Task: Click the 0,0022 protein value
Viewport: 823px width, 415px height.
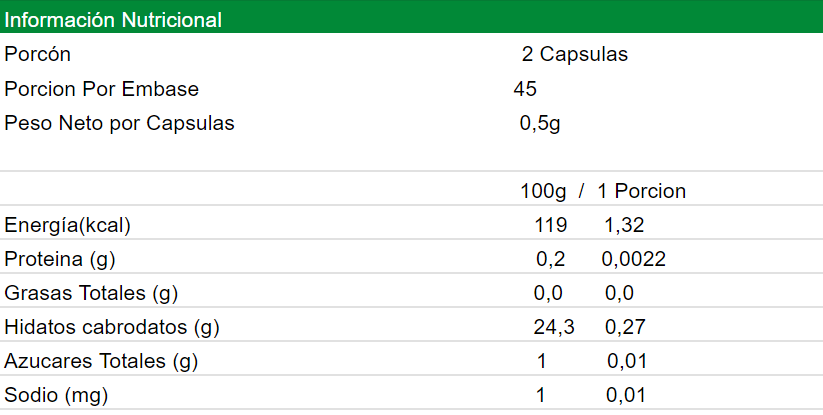Action: click(x=633, y=260)
